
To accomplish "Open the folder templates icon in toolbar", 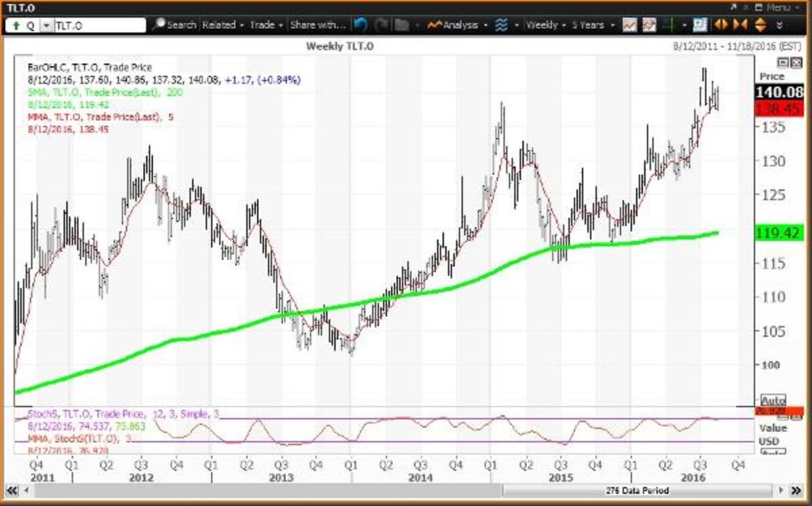I will (402, 25).
